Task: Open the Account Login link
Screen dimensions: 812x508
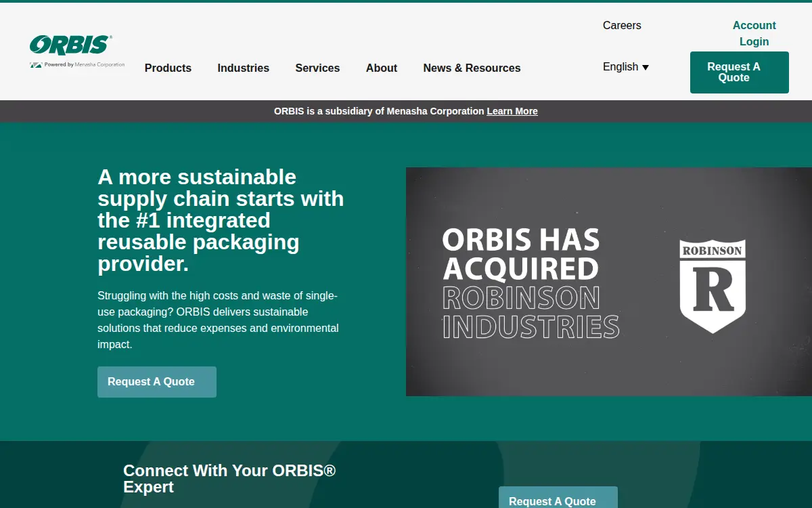Action: [754, 33]
